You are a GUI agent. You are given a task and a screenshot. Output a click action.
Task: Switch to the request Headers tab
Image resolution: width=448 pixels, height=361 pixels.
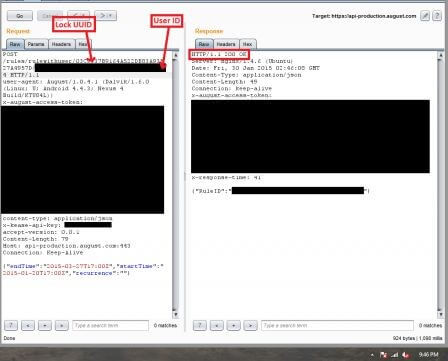tap(61, 44)
